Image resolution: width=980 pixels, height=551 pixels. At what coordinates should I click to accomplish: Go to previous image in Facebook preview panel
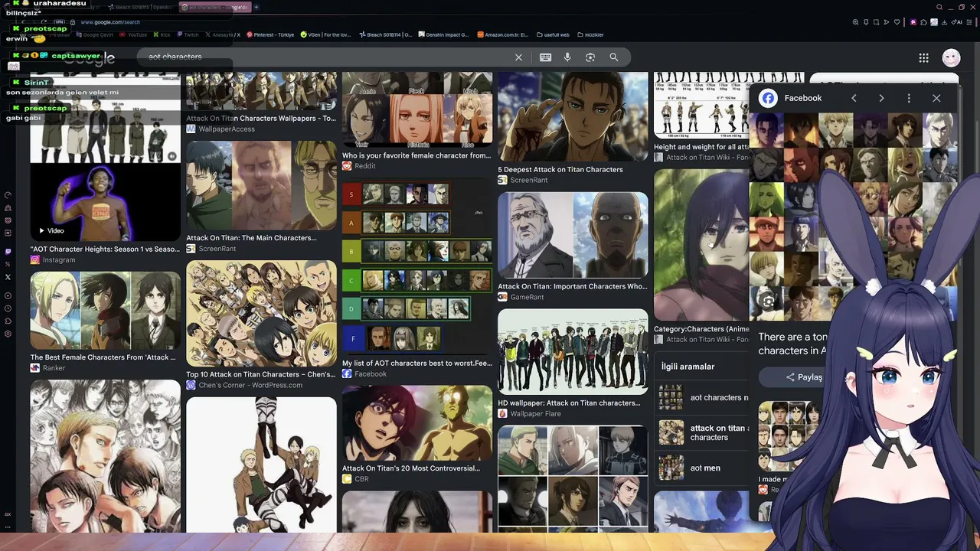(854, 98)
